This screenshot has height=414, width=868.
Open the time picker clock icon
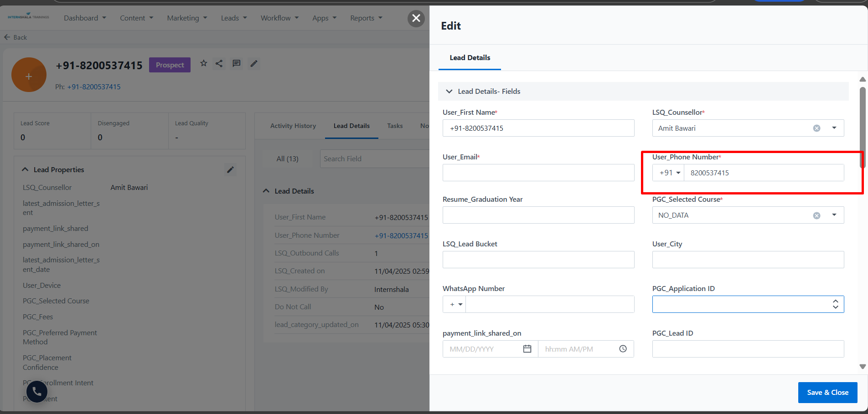coord(623,349)
